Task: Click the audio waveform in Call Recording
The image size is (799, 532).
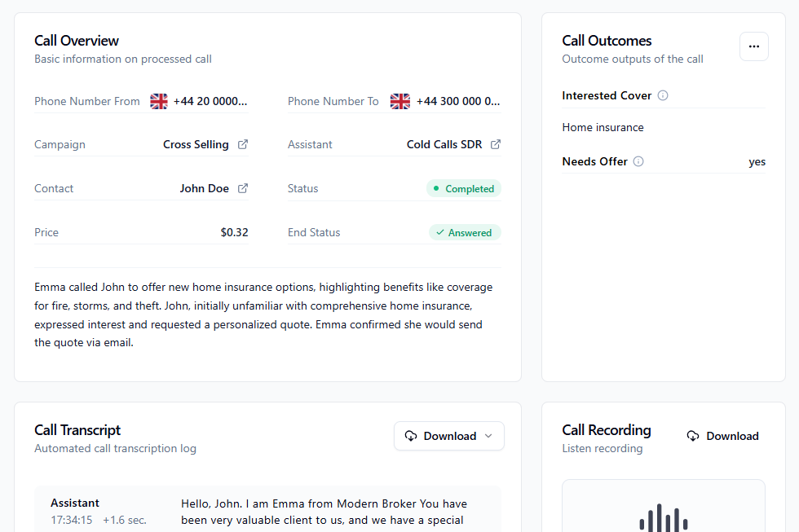Action: (x=664, y=518)
